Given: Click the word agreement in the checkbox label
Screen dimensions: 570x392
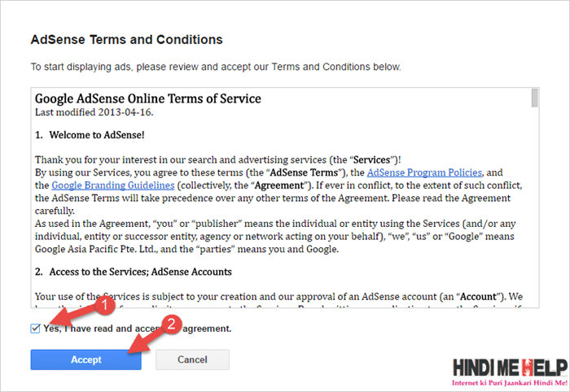Looking at the screenshot, I should click(207, 329).
